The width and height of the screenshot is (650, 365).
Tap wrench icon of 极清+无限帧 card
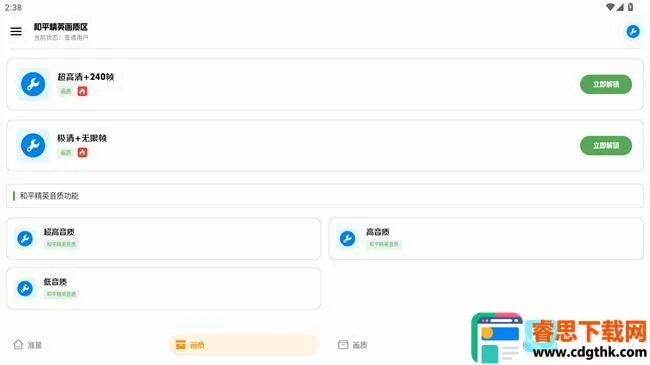pos(33,145)
